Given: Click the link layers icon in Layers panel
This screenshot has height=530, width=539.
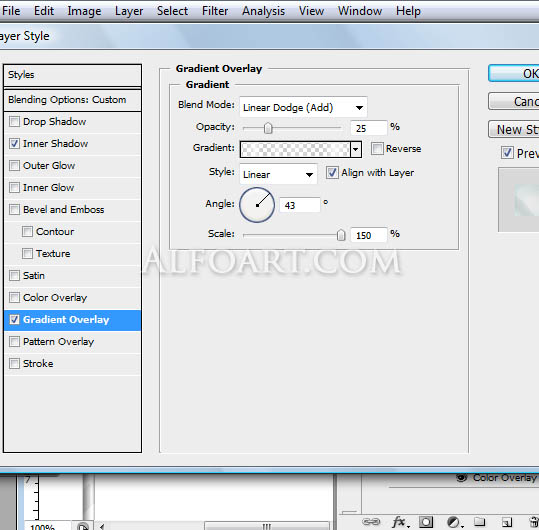Looking at the screenshot, I should click(x=371, y=522).
